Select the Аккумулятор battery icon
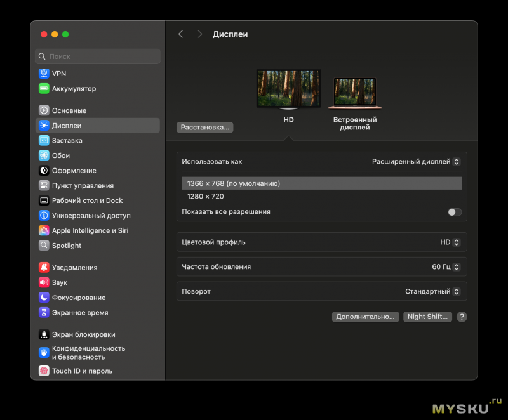Screen dimensions: 508x420 44,89
